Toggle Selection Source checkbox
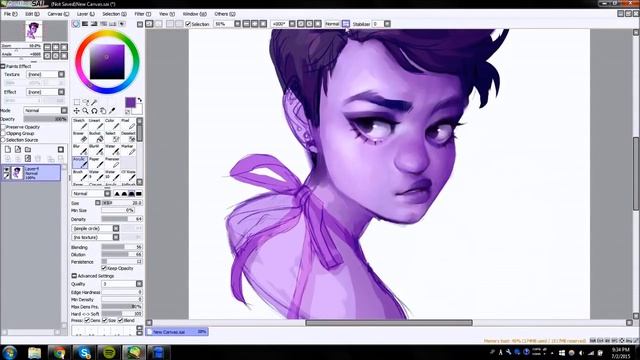 3,140
